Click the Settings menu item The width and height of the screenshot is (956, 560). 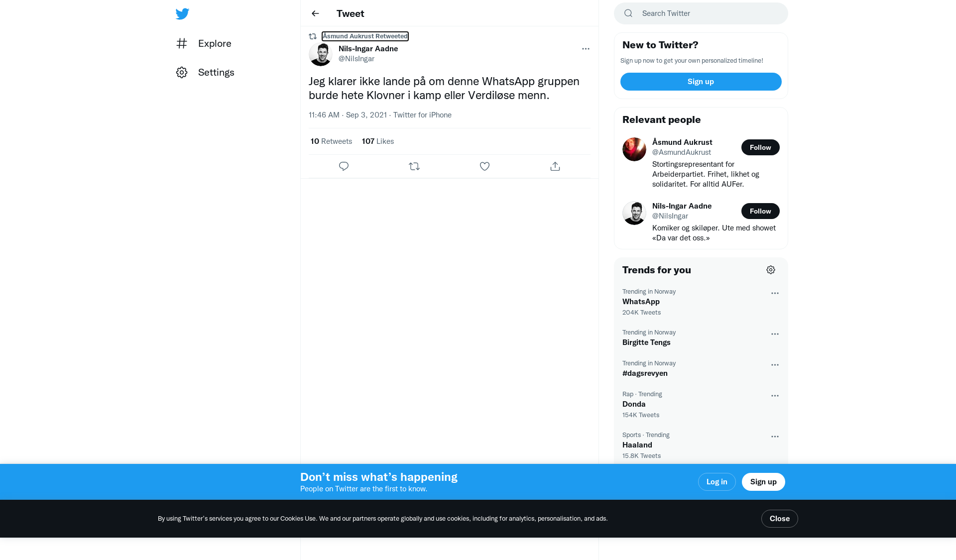[205, 72]
